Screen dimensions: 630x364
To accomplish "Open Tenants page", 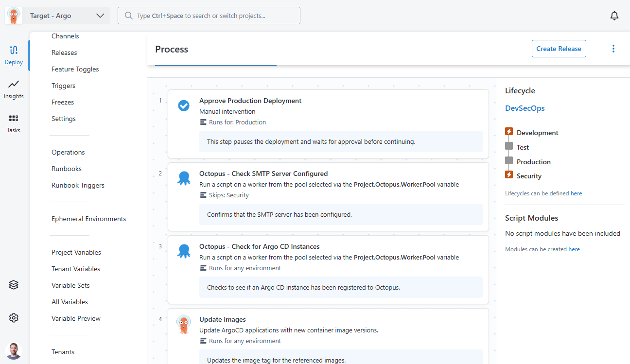I will pyautogui.click(x=63, y=352).
